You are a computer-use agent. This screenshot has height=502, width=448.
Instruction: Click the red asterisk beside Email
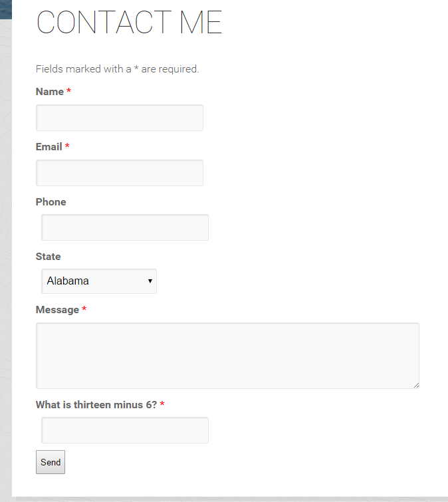67,146
